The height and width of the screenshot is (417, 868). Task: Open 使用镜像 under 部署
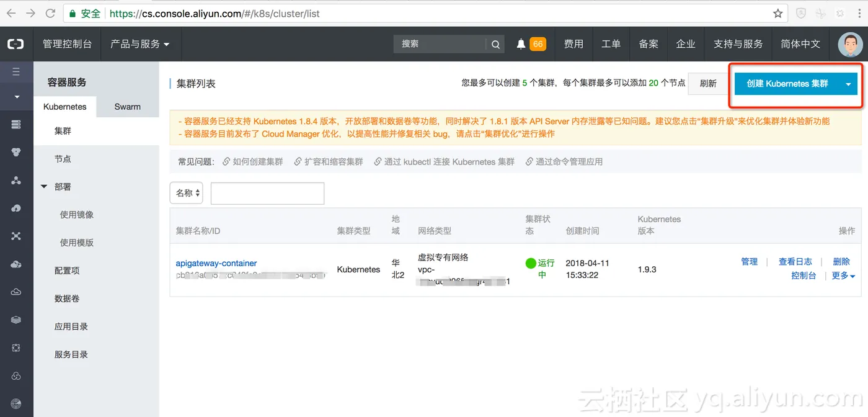[77, 215]
